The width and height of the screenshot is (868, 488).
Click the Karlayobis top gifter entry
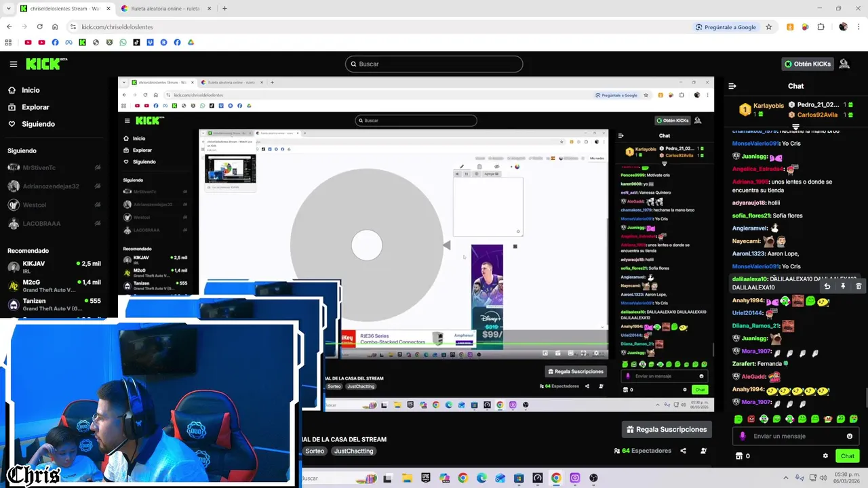coord(761,109)
